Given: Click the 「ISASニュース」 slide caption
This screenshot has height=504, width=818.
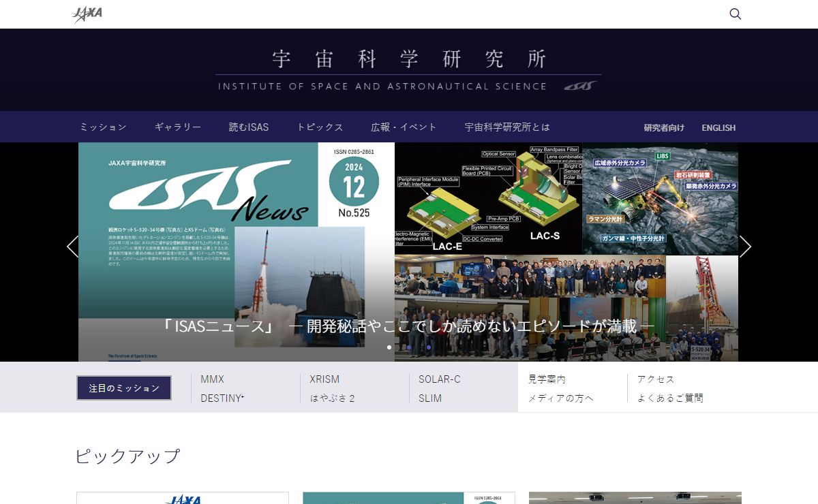Looking at the screenshot, I should click(x=408, y=326).
